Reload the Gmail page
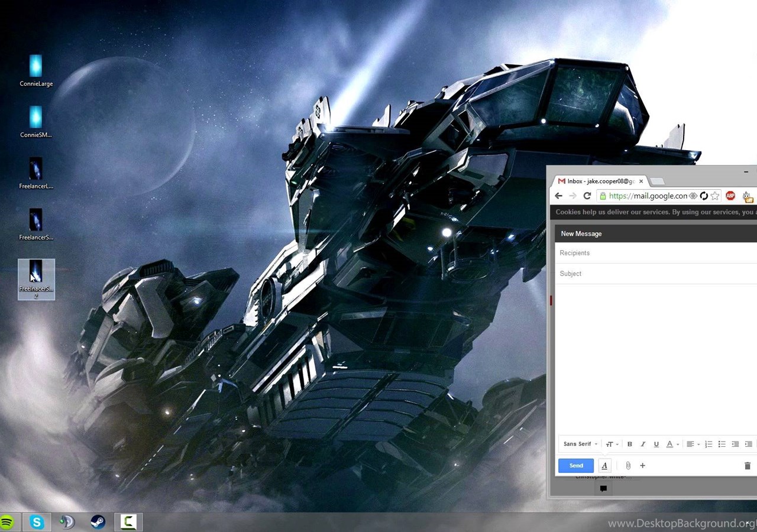This screenshot has height=532, width=757. (x=587, y=196)
